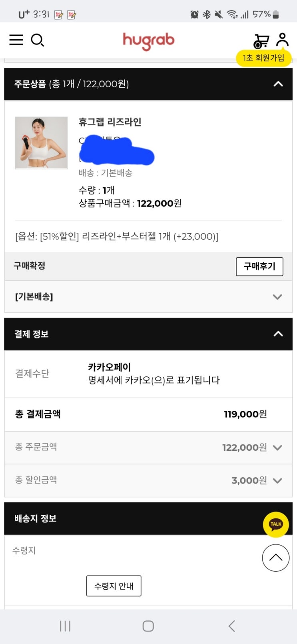Tap the hugrab logo

[x=148, y=41]
